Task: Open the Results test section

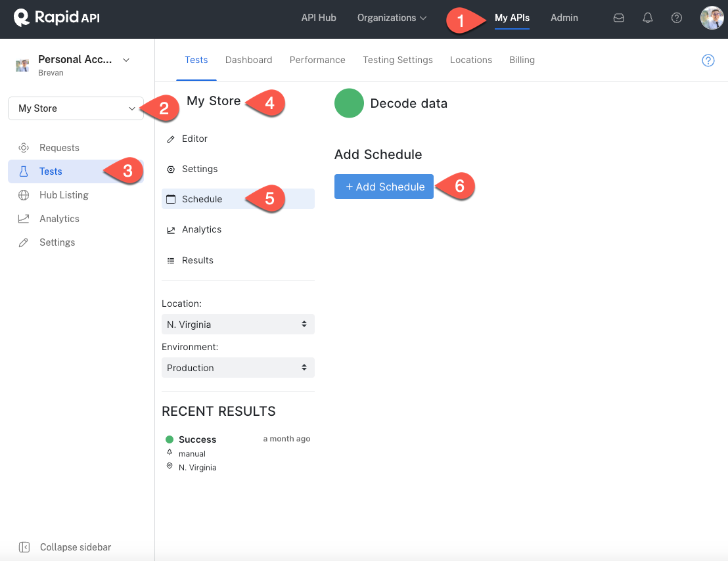Action: [238, 260]
